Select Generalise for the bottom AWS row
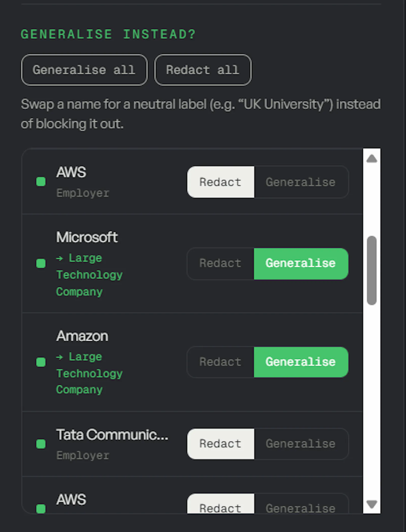Viewport: 406px width, 532px height. tap(301, 504)
